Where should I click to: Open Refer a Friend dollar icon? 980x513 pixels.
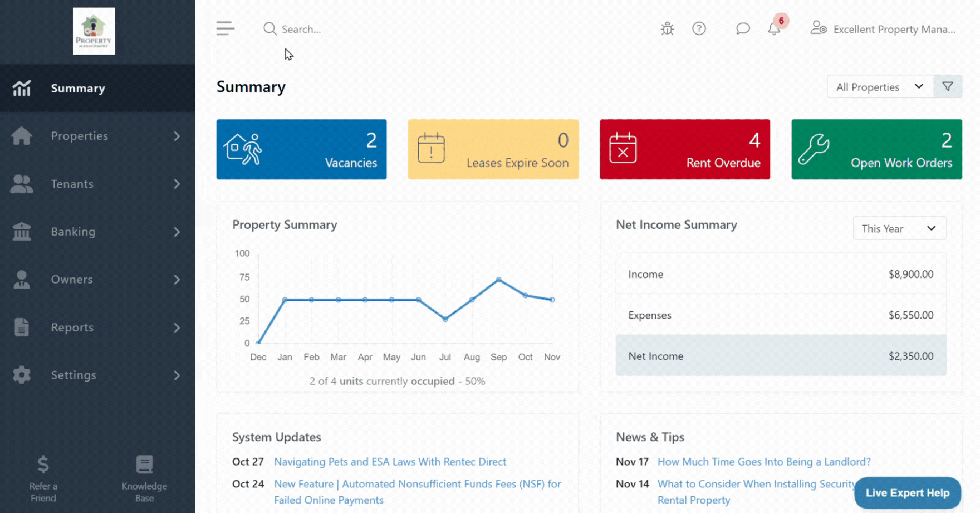tap(43, 465)
